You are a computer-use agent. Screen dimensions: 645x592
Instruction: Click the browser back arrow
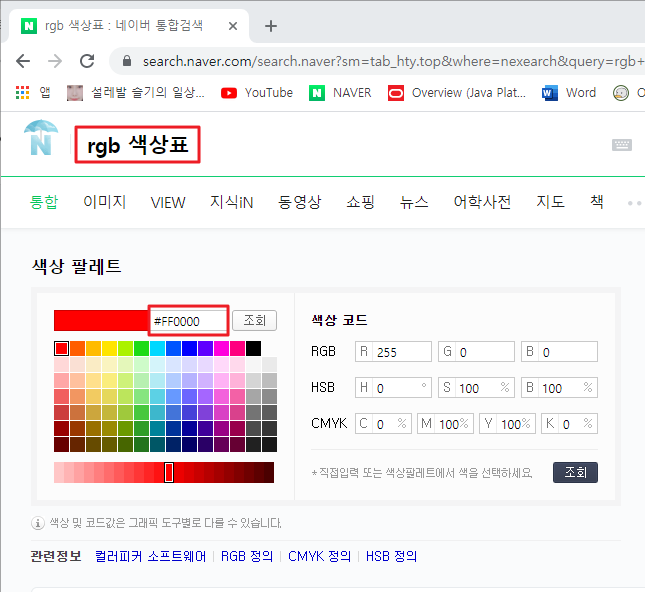[x=23, y=61]
